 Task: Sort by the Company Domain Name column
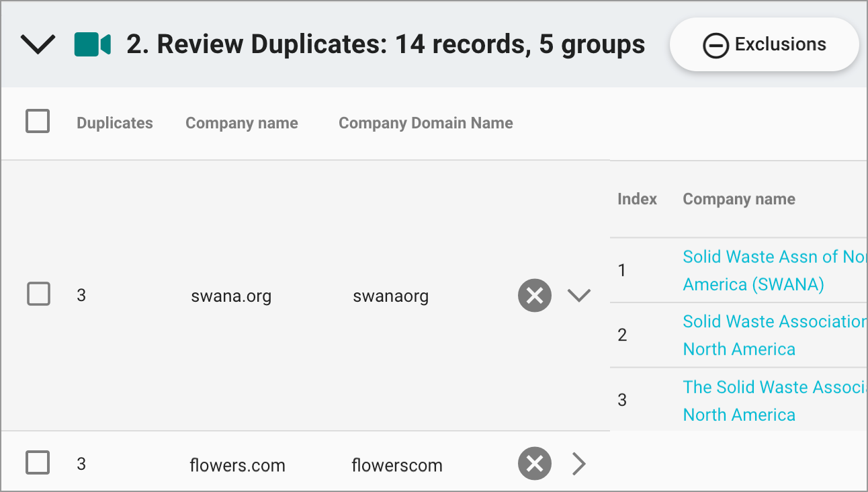(425, 122)
